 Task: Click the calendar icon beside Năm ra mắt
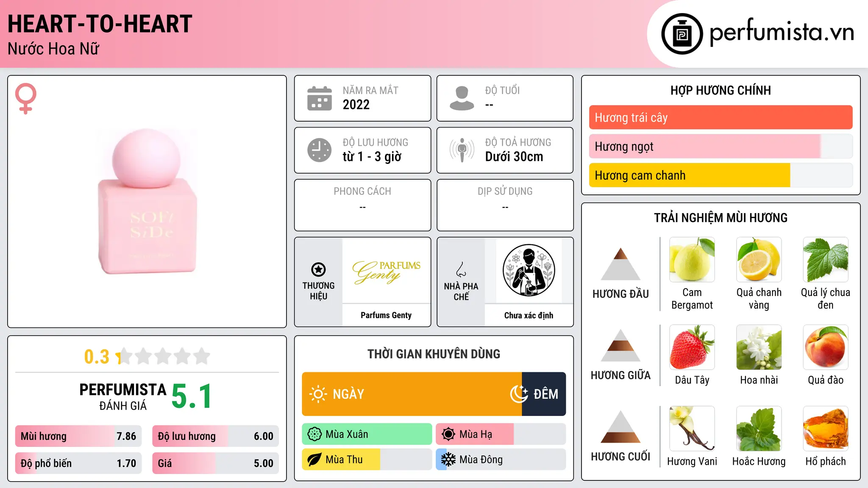(320, 98)
